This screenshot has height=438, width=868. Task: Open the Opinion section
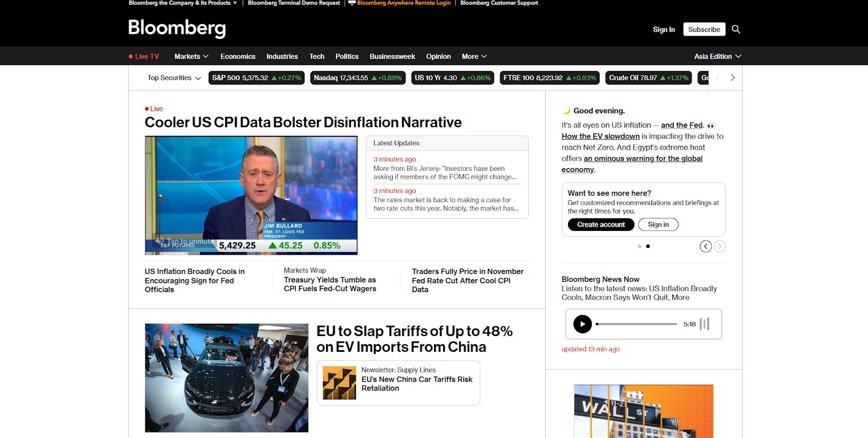click(x=438, y=56)
